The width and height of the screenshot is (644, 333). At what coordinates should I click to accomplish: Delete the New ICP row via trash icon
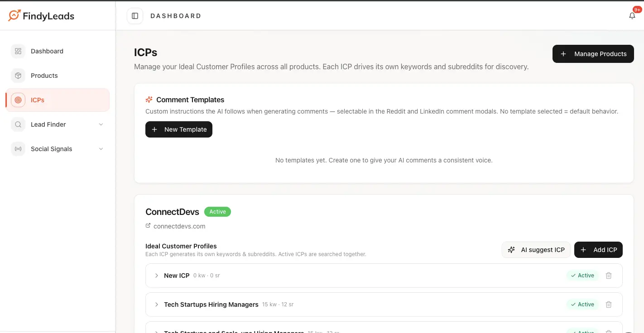[x=609, y=276]
